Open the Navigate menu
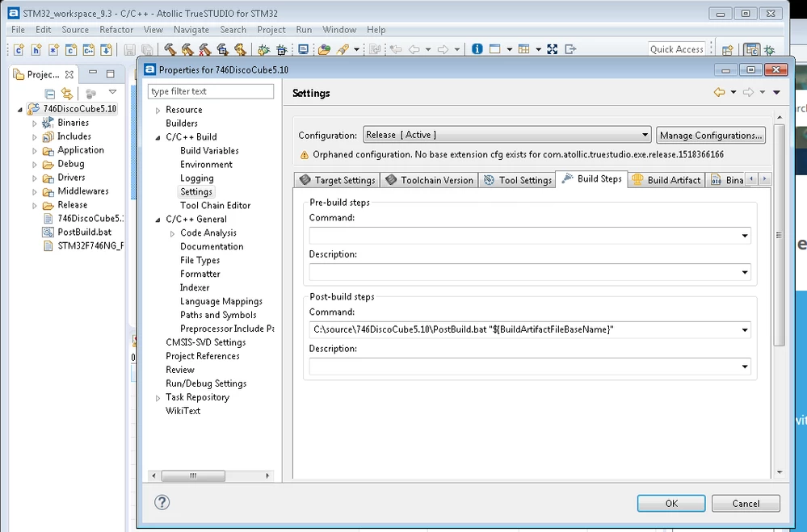807x532 pixels. [x=191, y=30]
